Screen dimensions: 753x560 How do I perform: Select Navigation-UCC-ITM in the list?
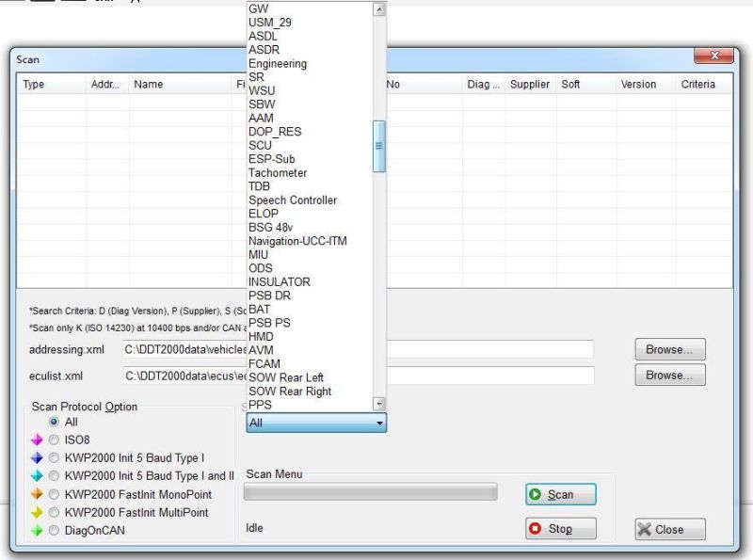click(310, 241)
